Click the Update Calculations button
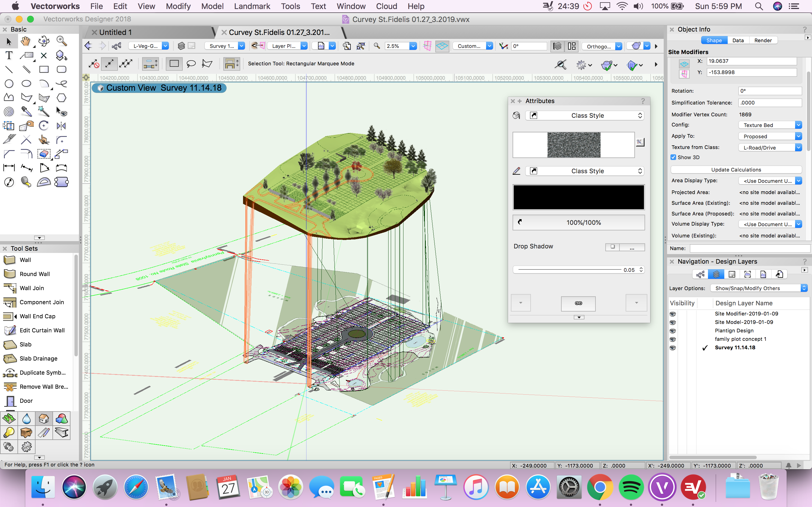 (x=736, y=170)
